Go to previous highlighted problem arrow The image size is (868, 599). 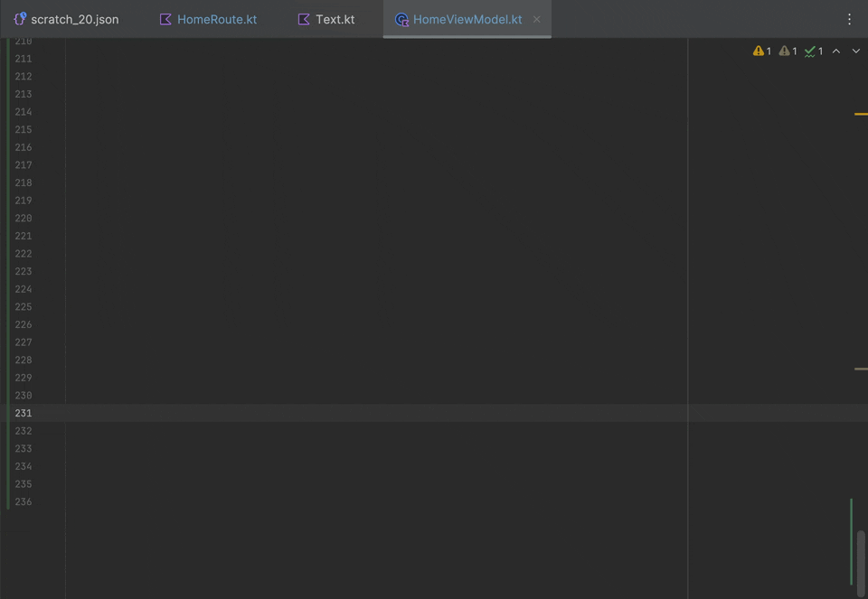tap(836, 51)
